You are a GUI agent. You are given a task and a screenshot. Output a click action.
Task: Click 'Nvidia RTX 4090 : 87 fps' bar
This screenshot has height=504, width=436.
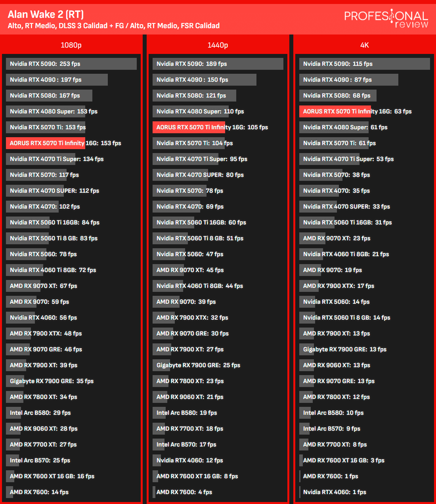(x=349, y=80)
